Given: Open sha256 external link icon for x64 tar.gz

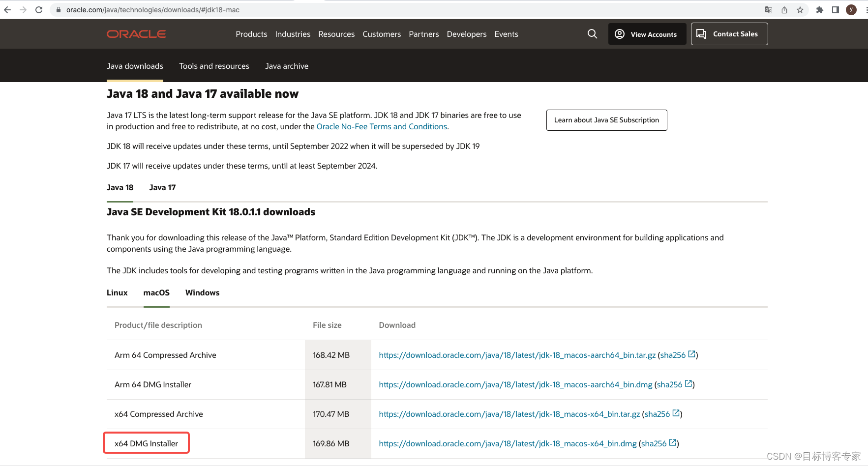Looking at the screenshot, I should click(x=676, y=413).
